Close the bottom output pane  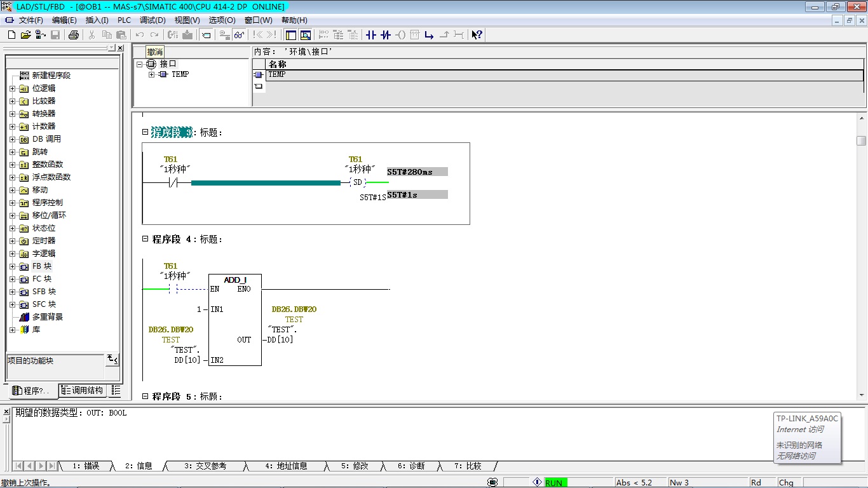point(6,412)
